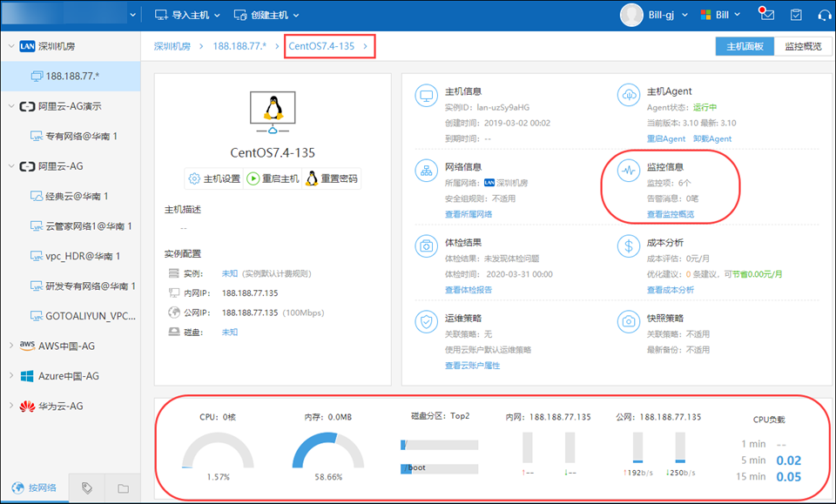The height and width of the screenshot is (504, 836).
Task: Click the task checklist icon in header
Action: (795, 15)
